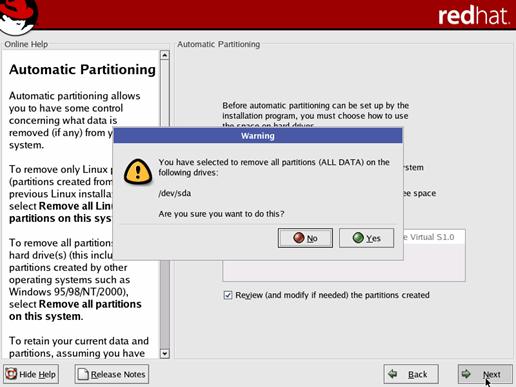
Task: Click the yellow warning exclamation icon
Action: (x=138, y=172)
